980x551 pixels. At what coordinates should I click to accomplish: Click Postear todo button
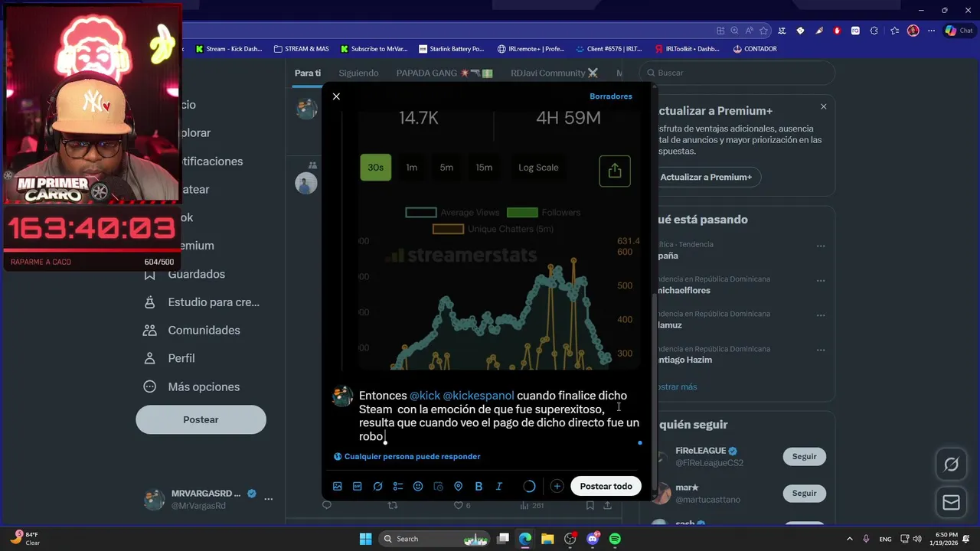(606, 486)
